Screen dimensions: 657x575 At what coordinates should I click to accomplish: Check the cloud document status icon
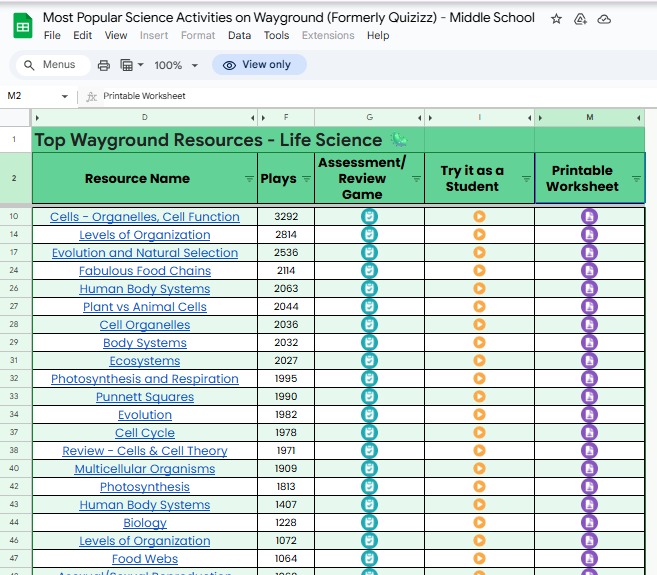(x=604, y=19)
